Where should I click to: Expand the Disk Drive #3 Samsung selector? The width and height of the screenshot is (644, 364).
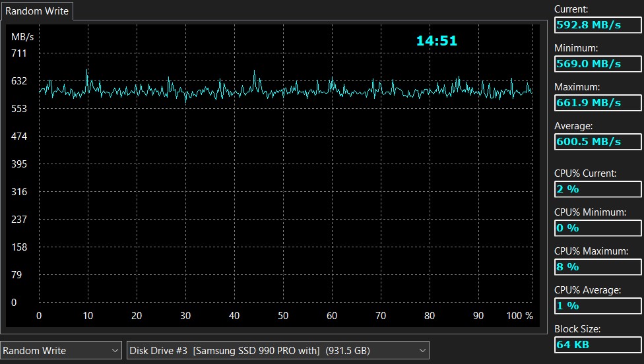[x=277, y=350]
